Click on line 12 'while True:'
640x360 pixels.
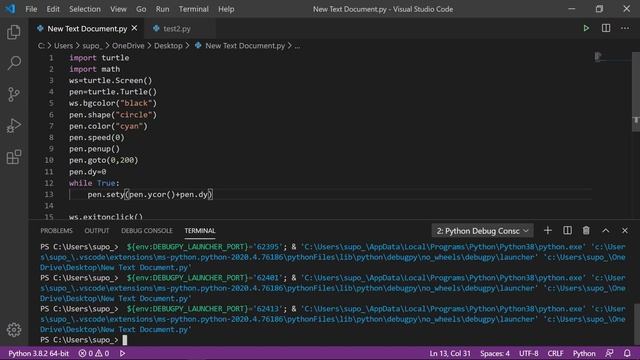(x=94, y=183)
